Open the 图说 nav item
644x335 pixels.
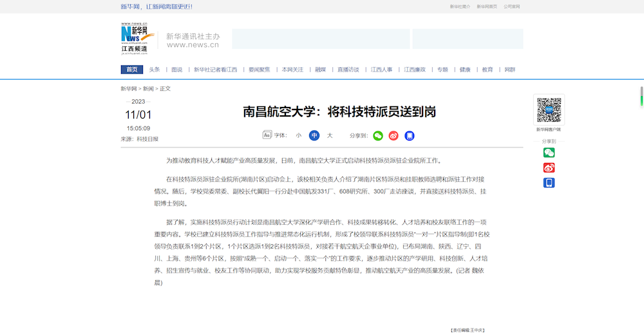(177, 70)
